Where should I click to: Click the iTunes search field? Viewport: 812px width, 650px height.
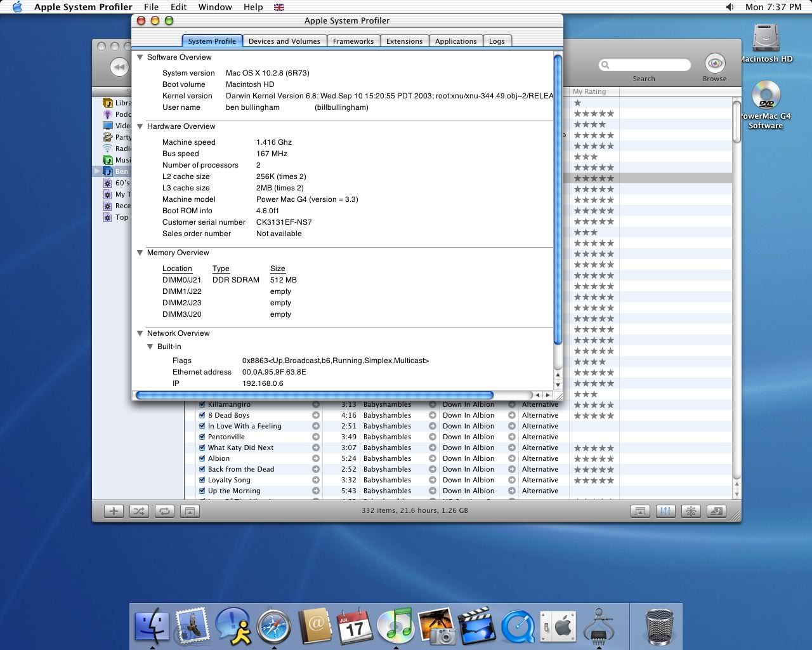pyautogui.click(x=647, y=65)
